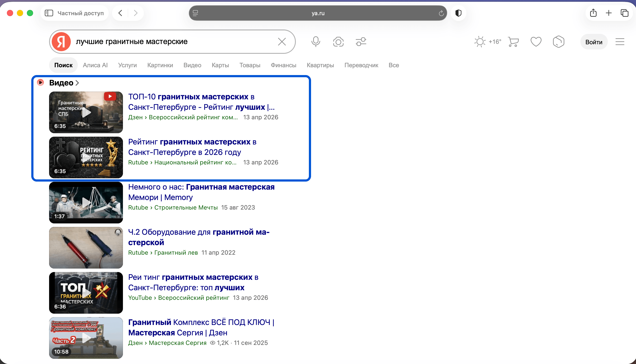
Task: Open Немного о нас: Мемори link
Action: [201, 192]
